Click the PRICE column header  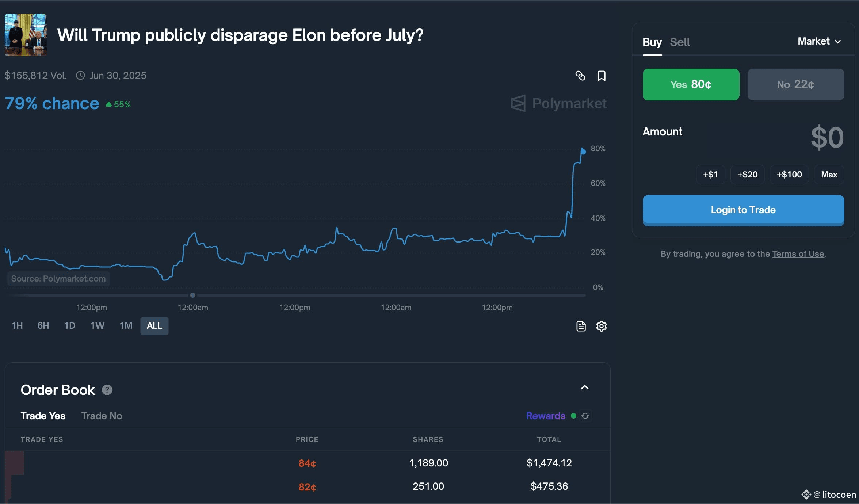point(307,439)
